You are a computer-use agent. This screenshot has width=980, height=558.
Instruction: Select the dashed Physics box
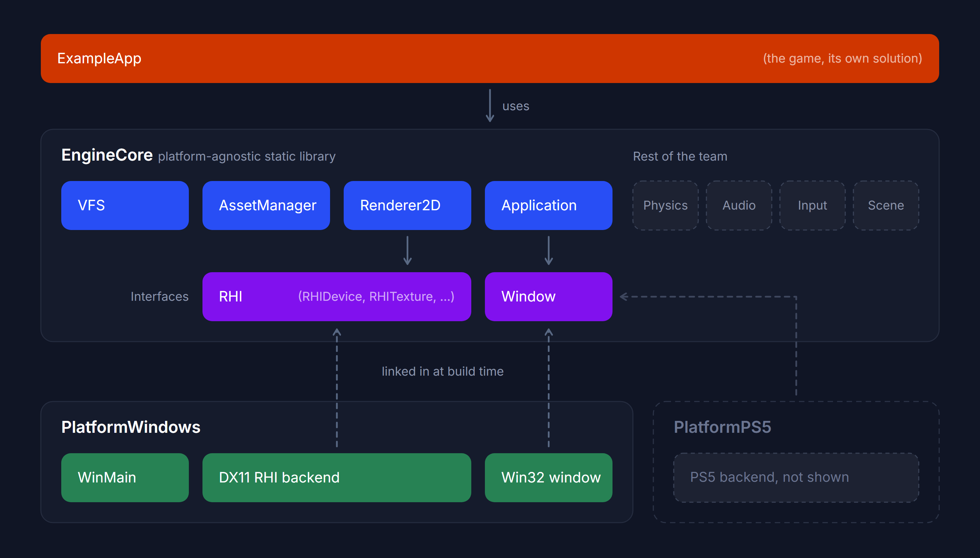point(665,206)
